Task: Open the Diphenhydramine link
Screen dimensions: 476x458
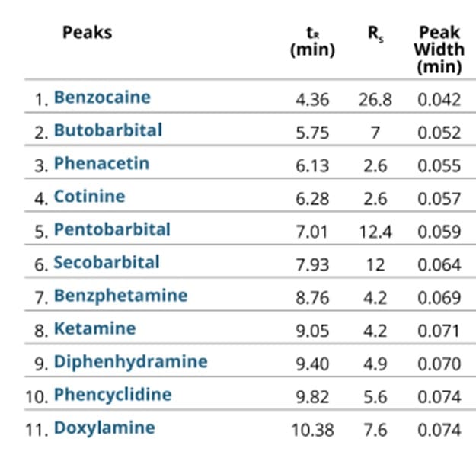Action: coord(130,362)
